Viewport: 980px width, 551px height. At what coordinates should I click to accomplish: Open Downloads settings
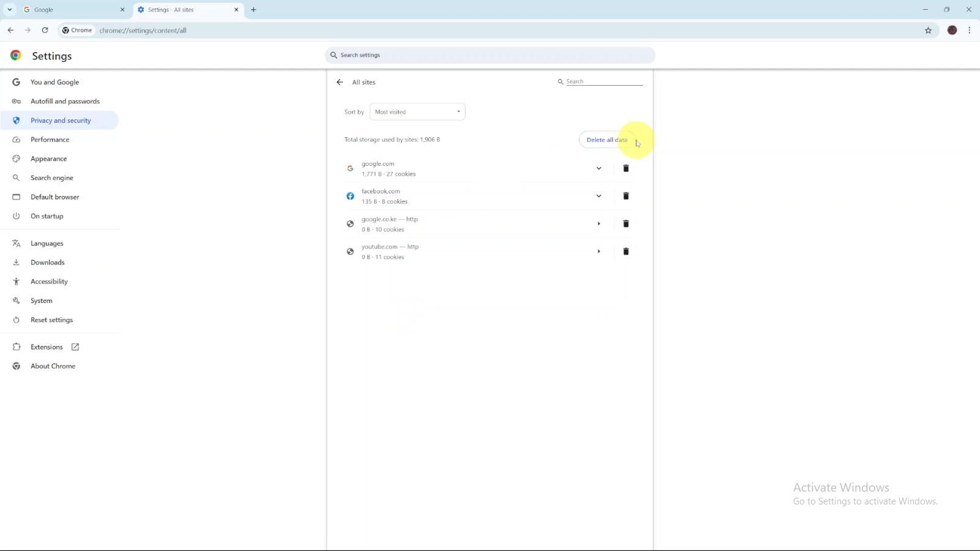point(59,262)
